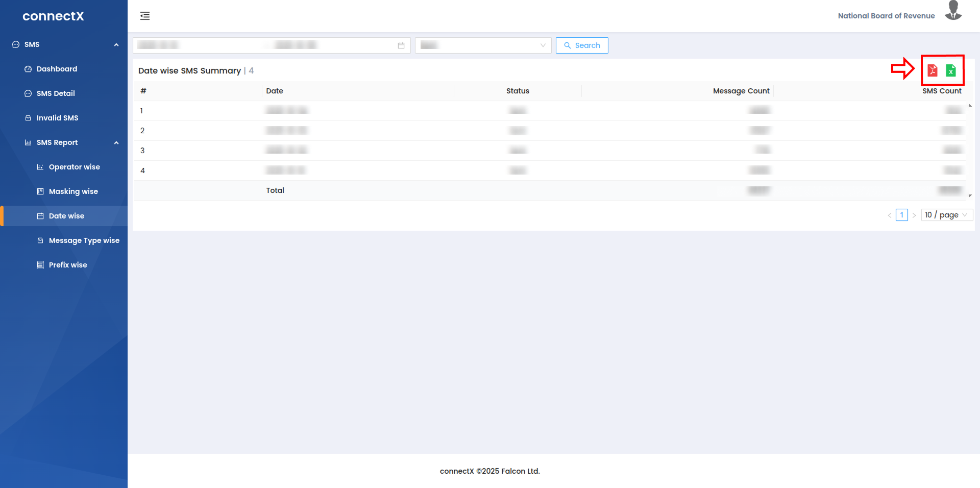Collapse the SMS Report submenu

116,143
